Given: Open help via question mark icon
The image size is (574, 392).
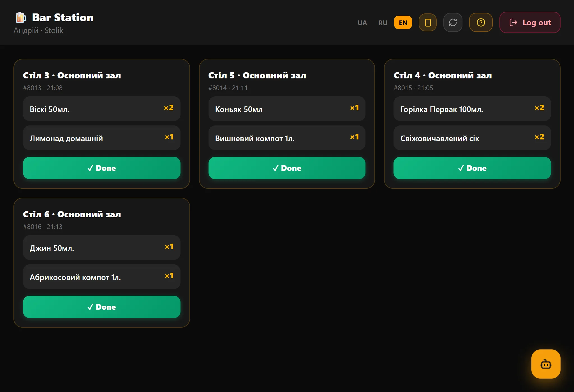Looking at the screenshot, I should 481,22.
